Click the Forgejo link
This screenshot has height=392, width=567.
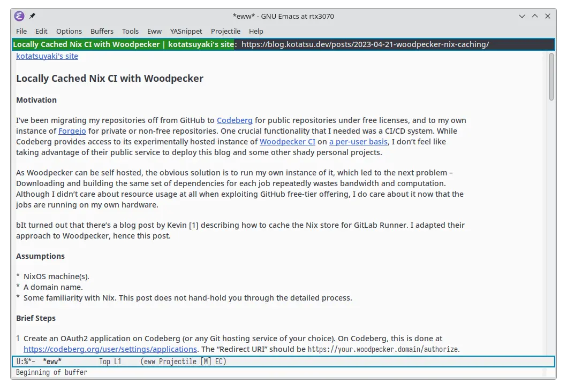pyautogui.click(x=72, y=131)
